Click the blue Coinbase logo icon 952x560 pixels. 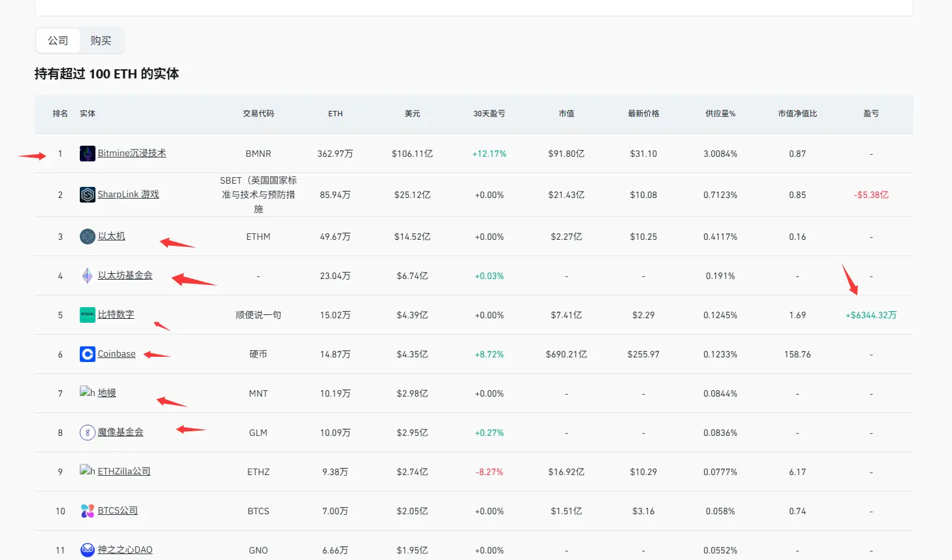[x=88, y=354]
